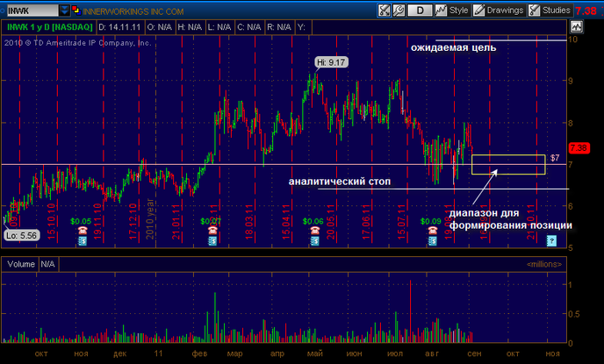Open the Style menu
Viewport: 604px width, 364px height.
click(x=458, y=11)
